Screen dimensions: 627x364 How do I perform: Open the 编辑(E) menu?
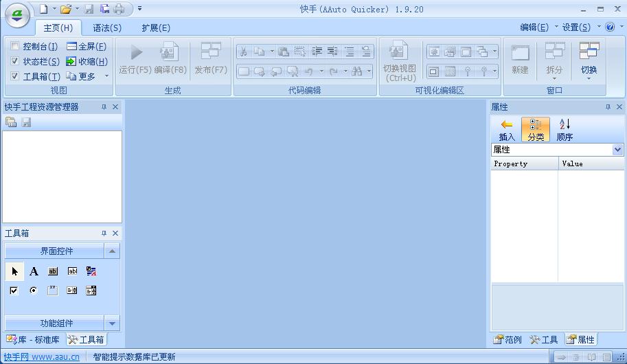(x=534, y=27)
